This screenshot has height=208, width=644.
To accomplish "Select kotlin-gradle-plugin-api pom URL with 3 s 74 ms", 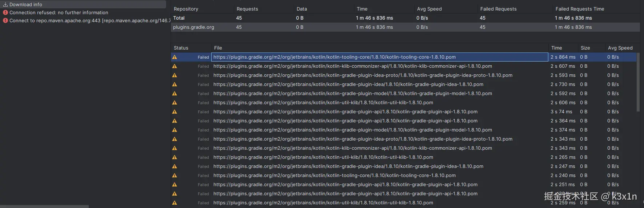I will 345,112.
